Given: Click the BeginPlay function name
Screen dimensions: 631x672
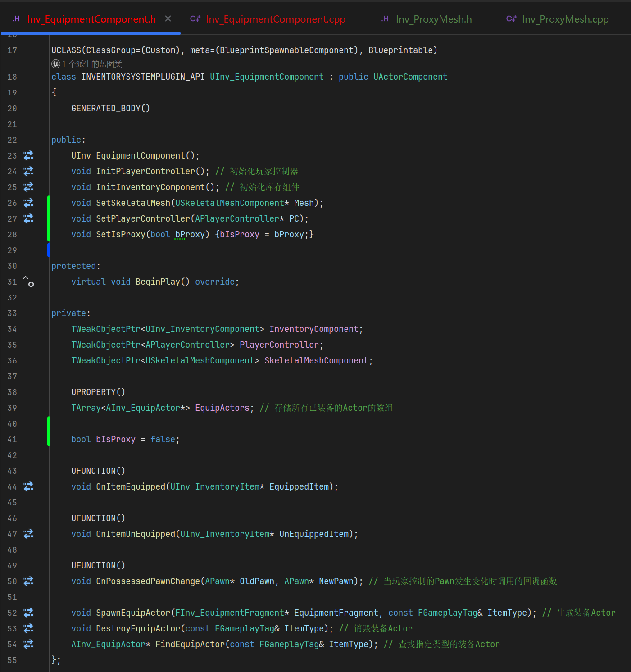Looking at the screenshot, I should (158, 282).
